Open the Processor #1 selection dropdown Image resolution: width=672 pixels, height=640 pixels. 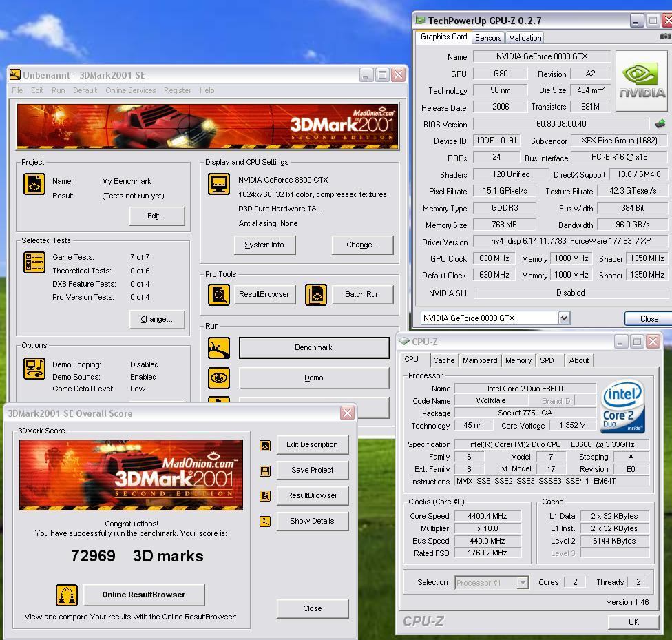(x=523, y=583)
